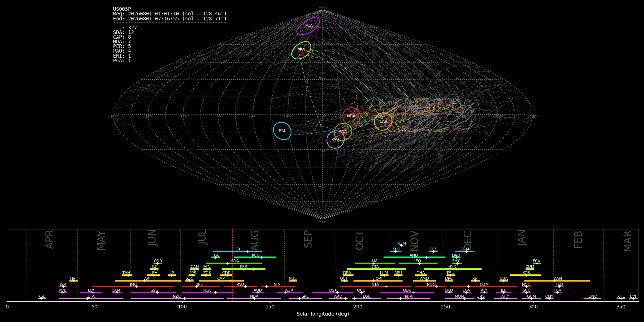This screenshot has width=644, height=322.
Task: Click the GEM shower bar
Action: click(x=465, y=252)
